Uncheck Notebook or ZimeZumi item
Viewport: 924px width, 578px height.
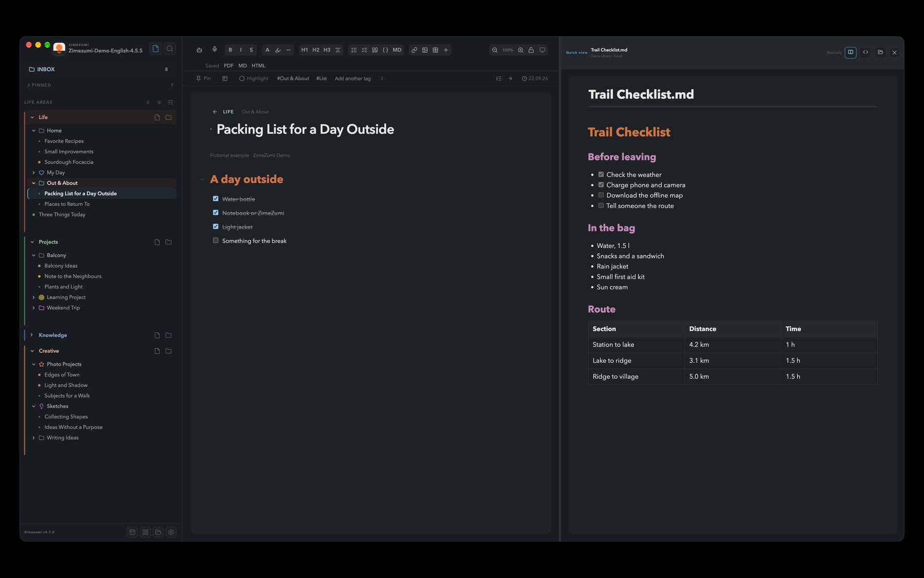click(x=216, y=213)
